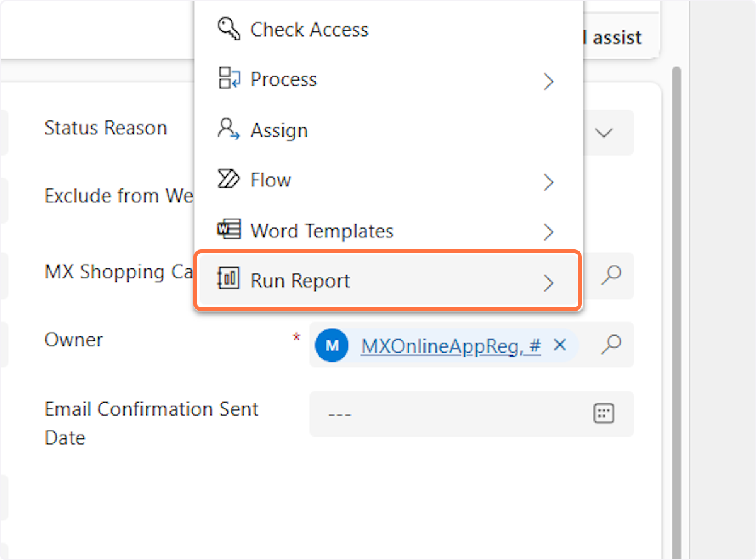The height and width of the screenshot is (560, 756).
Task: Expand the Run Report submenu arrow
Action: (548, 282)
